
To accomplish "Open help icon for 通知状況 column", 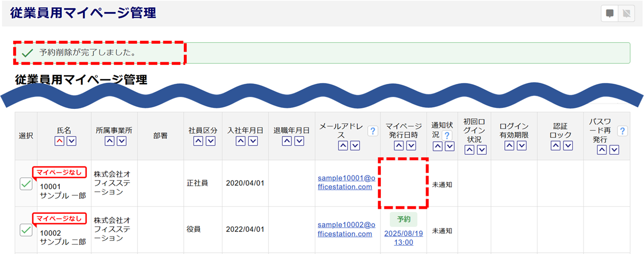I will 447,135.
